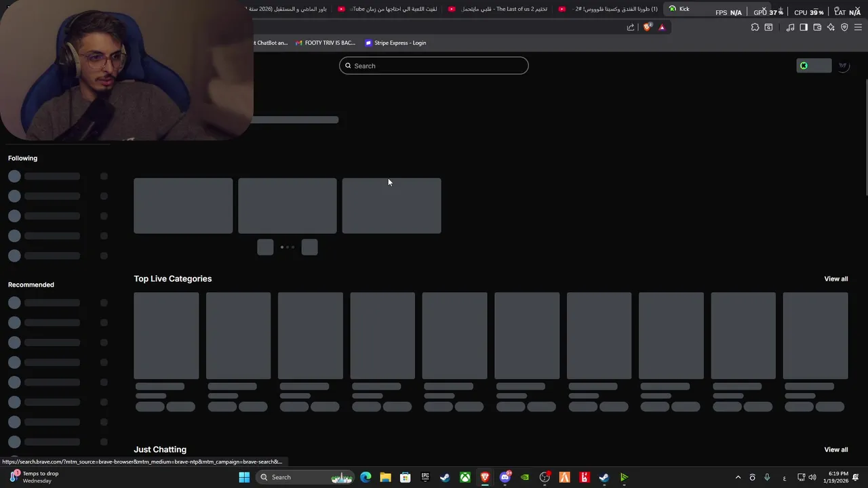868x488 pixels.
Task: Open Brave Shields lion icon
Action: click(x=647, y=27)
